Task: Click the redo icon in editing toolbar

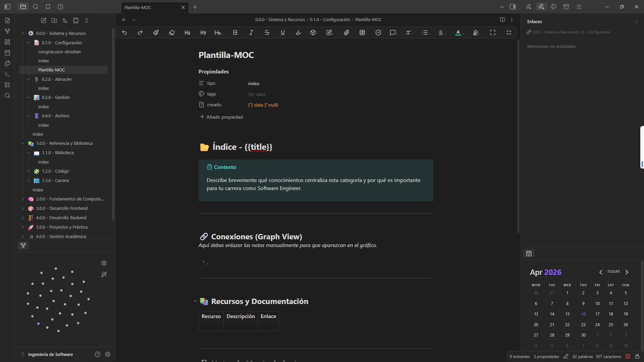Action: click(x=140, y=33)
